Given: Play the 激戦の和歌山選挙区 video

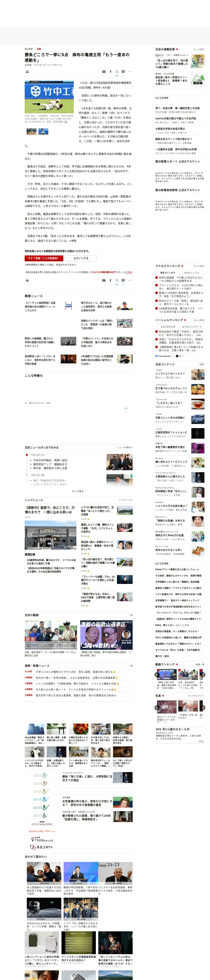Looking at the screenshot, I should (x=106, y=635).
